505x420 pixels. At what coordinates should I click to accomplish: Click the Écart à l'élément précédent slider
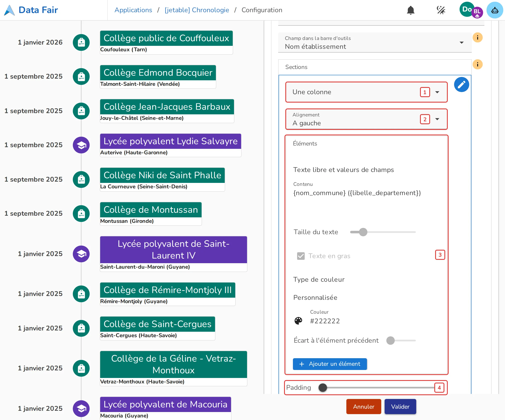point(401,341)
